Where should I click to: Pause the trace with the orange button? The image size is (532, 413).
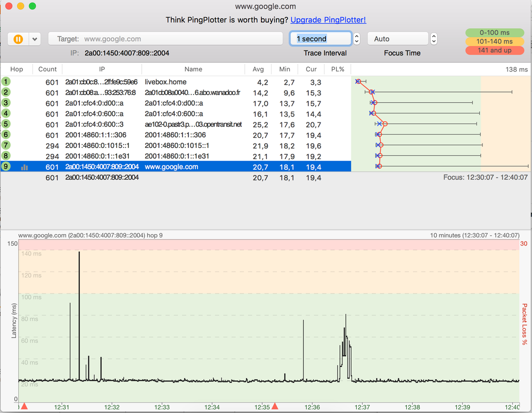[18, 39]
